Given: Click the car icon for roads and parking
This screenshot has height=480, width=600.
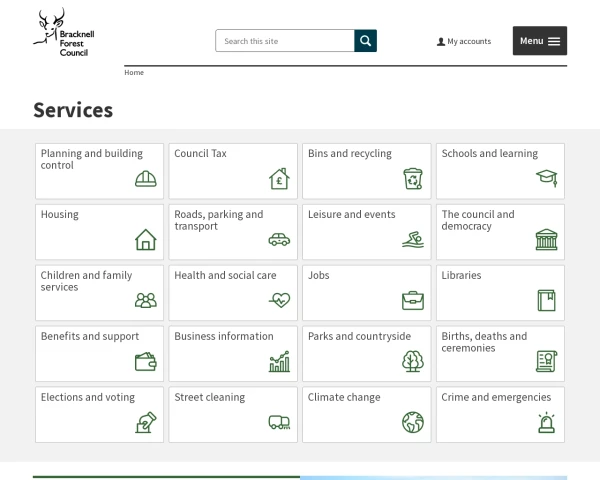Looking at the screenshot, I should coord(279,240).
